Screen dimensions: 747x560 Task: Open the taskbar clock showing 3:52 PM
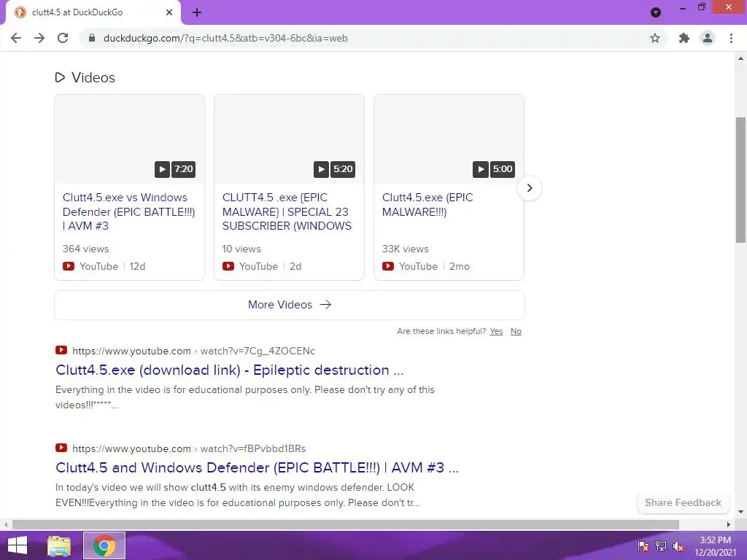pyautogui.click(x=715, y=546)
